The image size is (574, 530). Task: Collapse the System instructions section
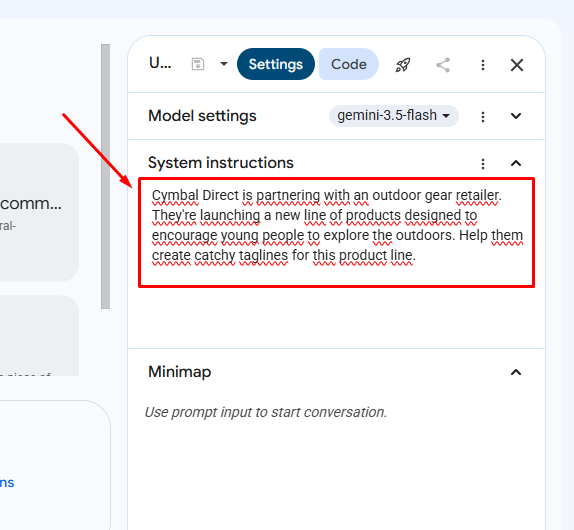516,163
